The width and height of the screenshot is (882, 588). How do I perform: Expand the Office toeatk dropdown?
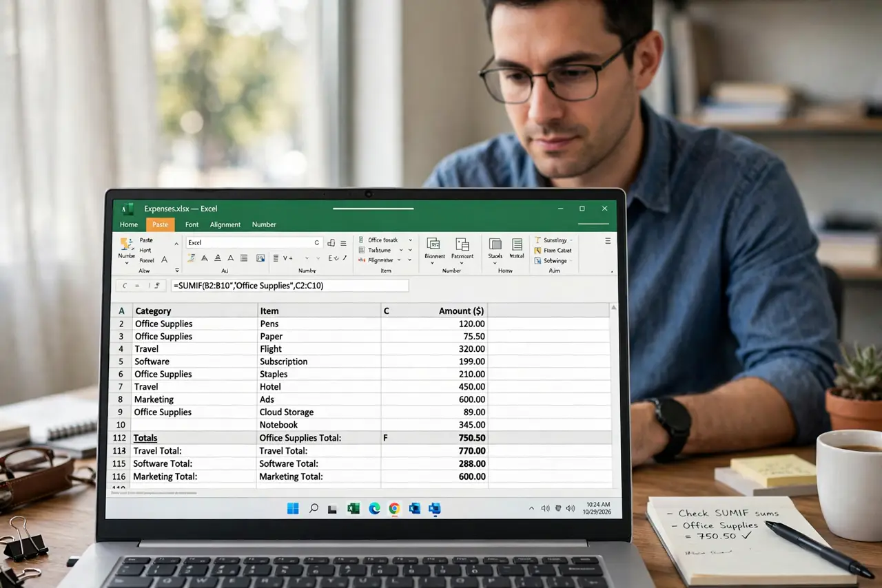410,240
